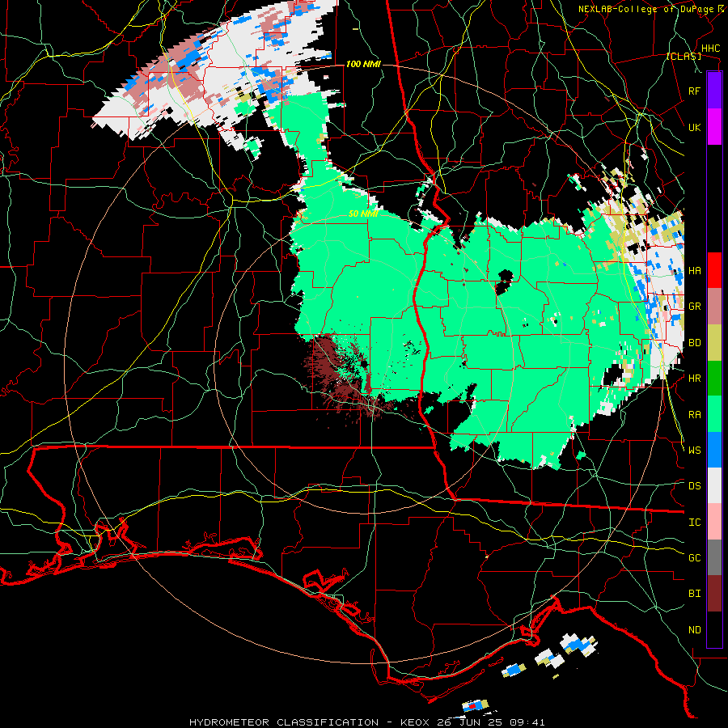
Task: Click the IC legend label
Action: pyautogui.click(x=694, y=523)
